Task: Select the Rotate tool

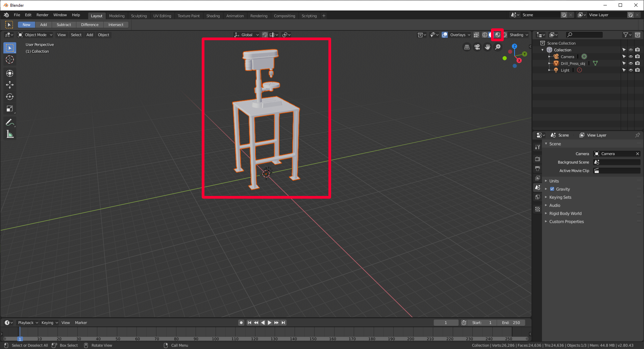Action: coord(10,97)
